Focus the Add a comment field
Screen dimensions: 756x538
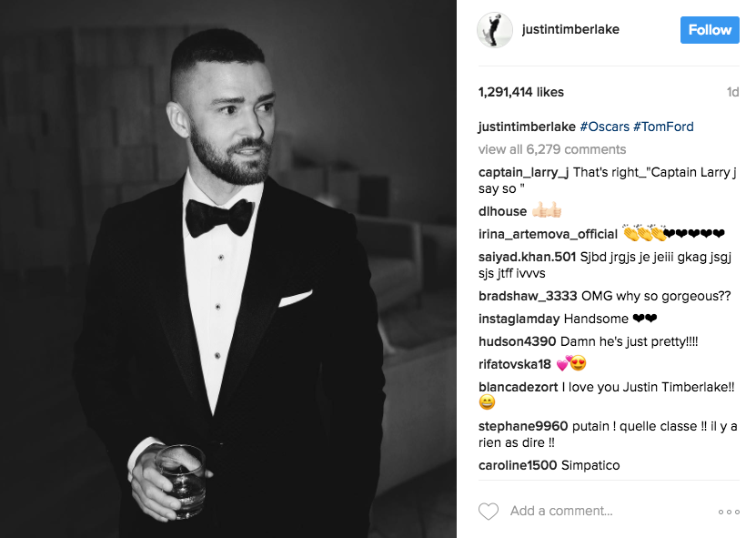(x=561, y=511)
